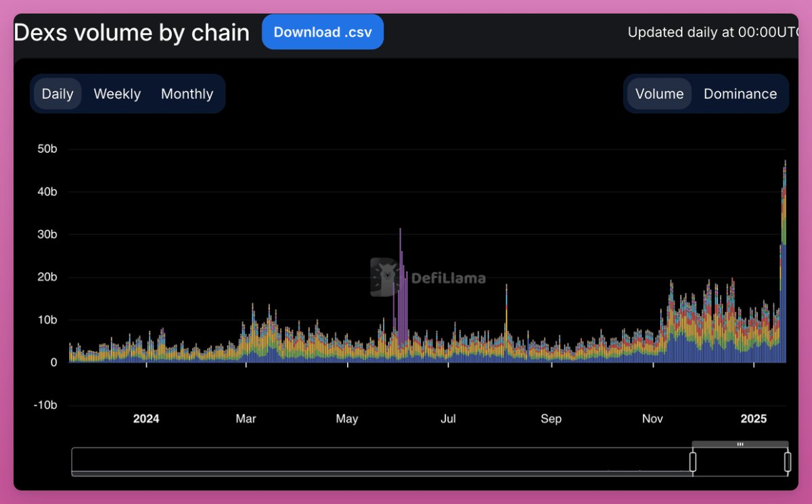Screen dimensions: 812x504
Task: Click the unselected area of the range scrollbar
Action: [379, 461]
